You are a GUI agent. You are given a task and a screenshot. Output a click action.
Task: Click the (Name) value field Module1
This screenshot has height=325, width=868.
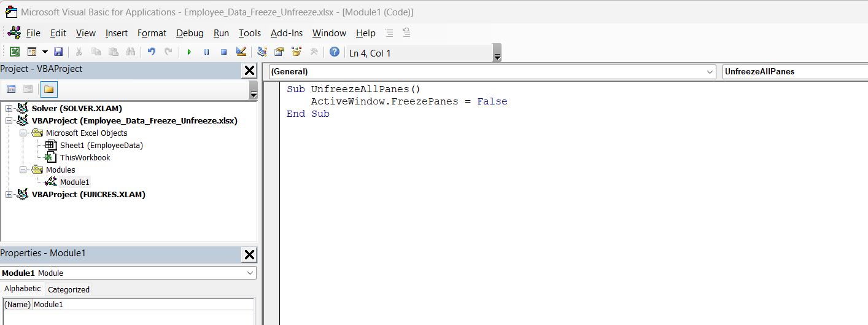pyautogui.click(x=143, y=305)
